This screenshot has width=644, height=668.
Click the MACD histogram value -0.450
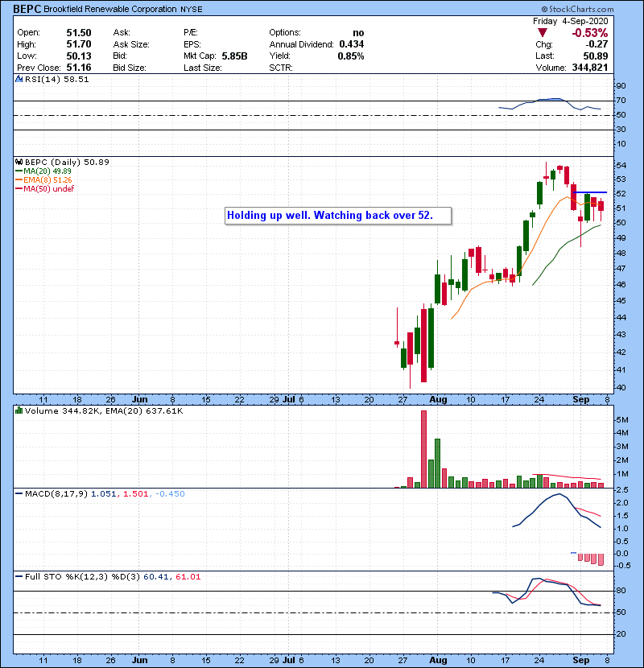click(170, 494)
